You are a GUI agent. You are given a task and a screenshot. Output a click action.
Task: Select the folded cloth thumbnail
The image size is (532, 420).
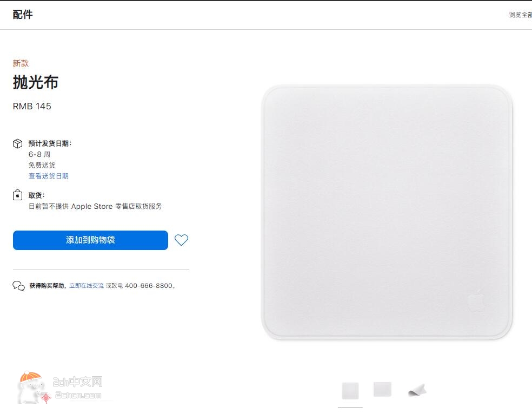click(x=417, y=390)
